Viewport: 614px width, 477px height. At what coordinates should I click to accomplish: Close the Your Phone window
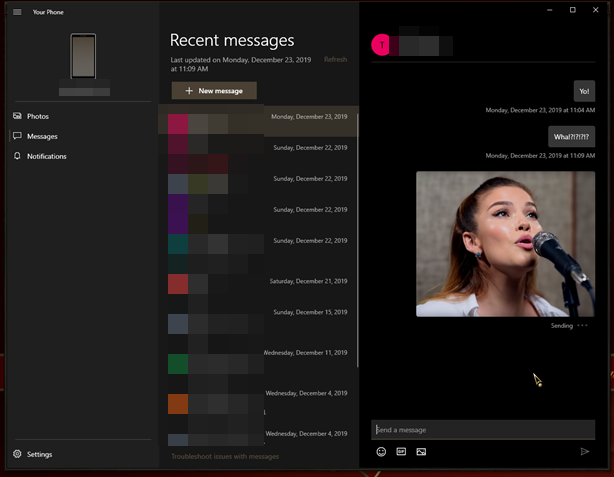coord(596,10)
